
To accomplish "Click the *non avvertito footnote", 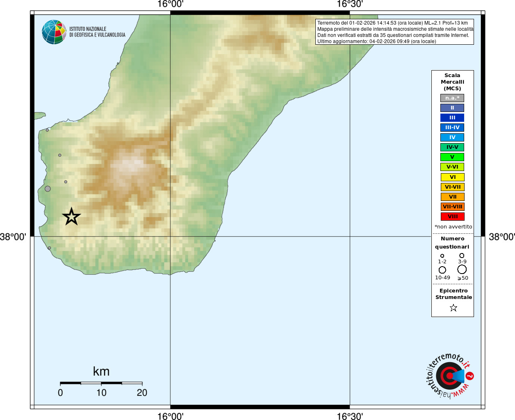I will point(453,227).
